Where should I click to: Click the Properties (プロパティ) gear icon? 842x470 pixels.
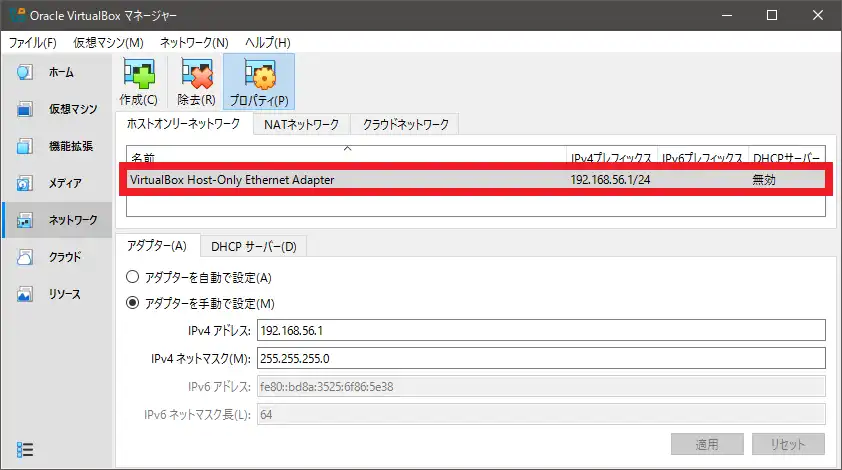pos(259,82)
